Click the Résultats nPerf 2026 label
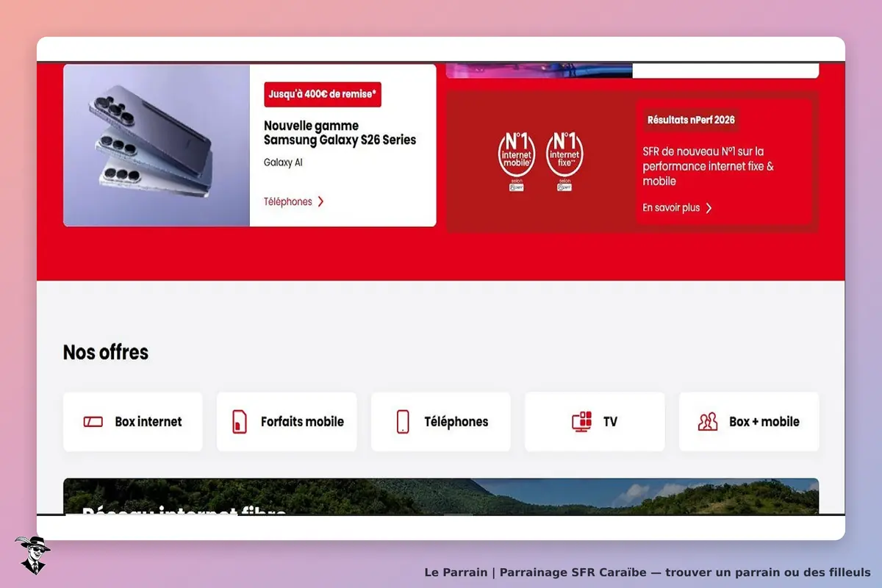 coord(691,120)
